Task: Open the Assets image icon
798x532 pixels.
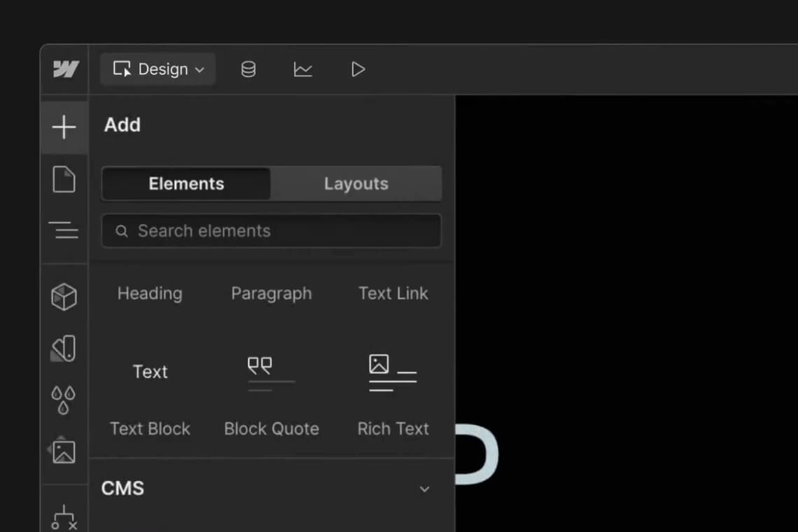Action: (63, 451)
